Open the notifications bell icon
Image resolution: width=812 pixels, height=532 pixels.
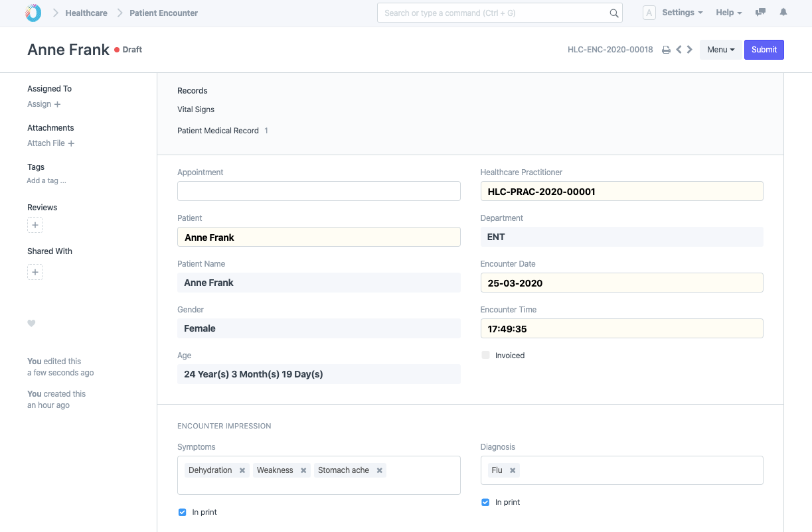coord(783,13)
